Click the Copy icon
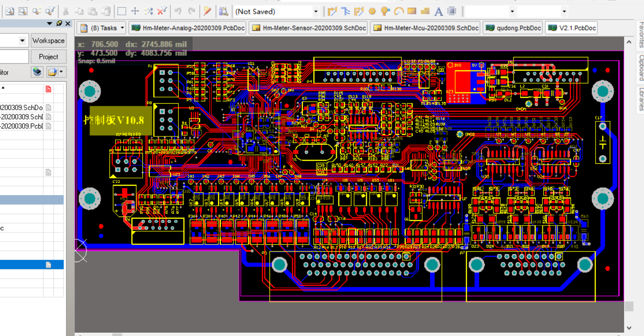The height and width of the screenshot is (336, 644). pyautogui.click(x=79, y=11)
